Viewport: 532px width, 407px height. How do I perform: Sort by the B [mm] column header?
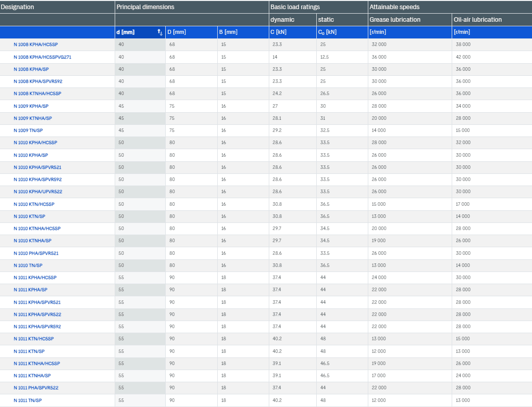pos(228,32)
